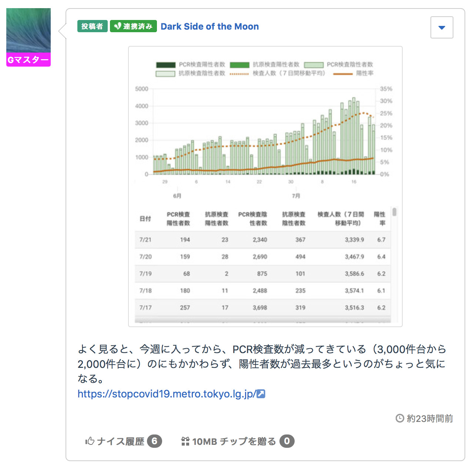
Task: Open the stopcovid19.metro.tokyo.lg.jp link
Action: point(167,394)
